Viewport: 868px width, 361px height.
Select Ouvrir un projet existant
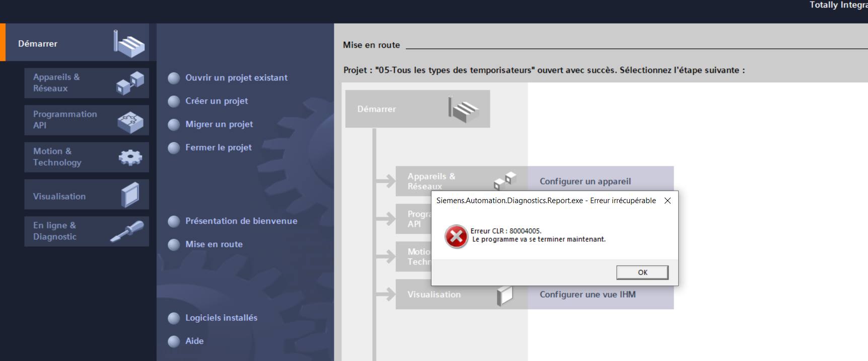[236, 78]
